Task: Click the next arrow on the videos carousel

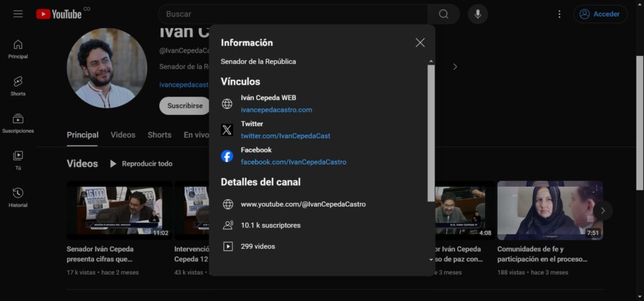Action: pyautogui.click(x=602, y=211)
